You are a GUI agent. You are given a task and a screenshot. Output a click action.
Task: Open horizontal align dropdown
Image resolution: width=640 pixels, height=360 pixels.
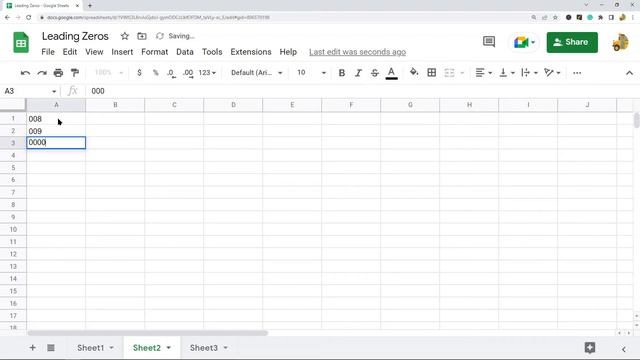[484, 73]
